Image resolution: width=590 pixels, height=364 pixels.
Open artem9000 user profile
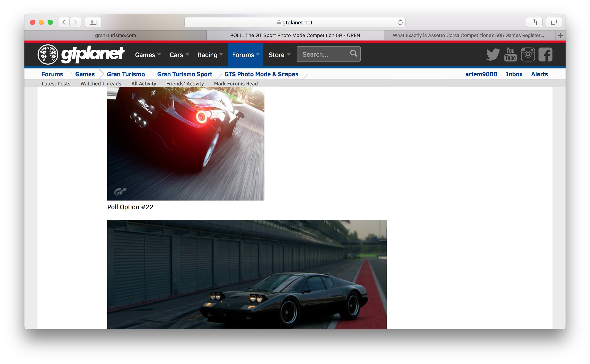tap(481, 74)
